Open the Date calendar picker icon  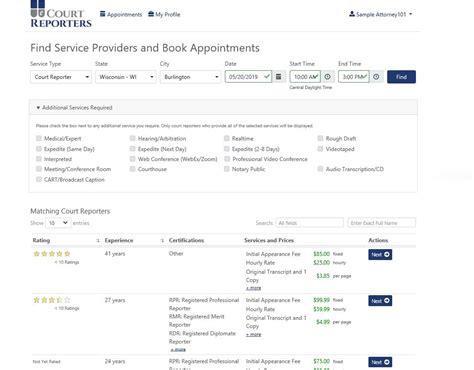[x=279, y=77]
